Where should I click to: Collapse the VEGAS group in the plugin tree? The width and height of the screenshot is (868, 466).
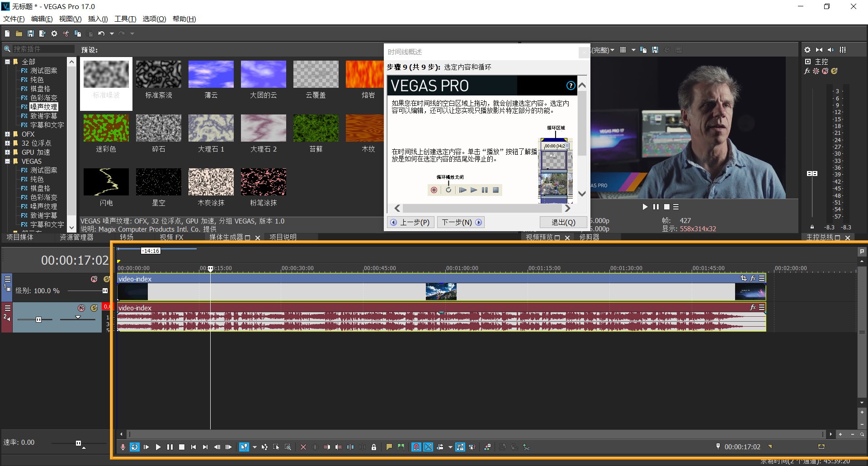[8, 162]
